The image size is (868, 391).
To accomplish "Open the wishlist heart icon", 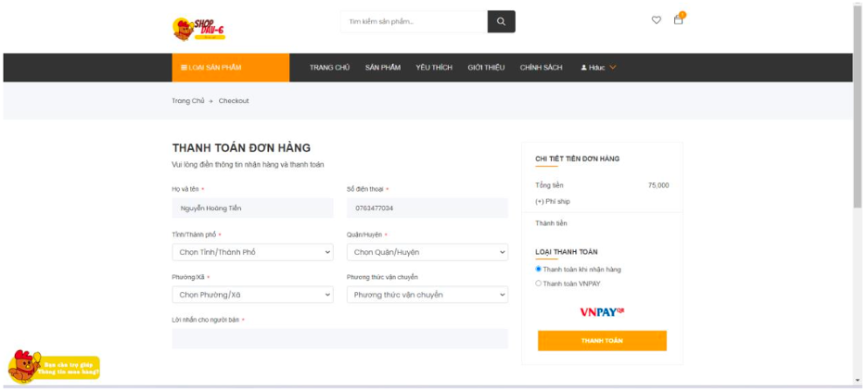I will point(656,20).
